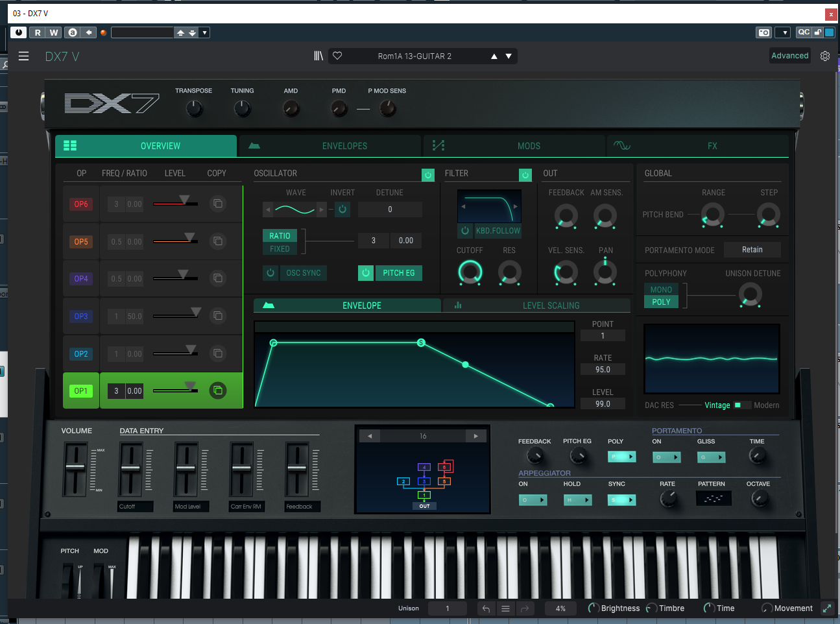Screen dimensions: 840x624
Task: Toggle the filter section power button
Action: click(525, 174)
